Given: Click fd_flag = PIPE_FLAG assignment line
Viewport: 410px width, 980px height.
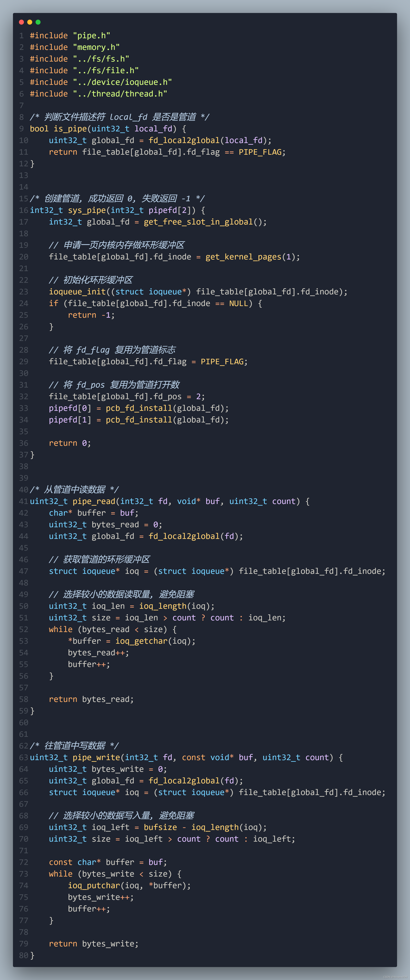Looking at the screenshot, I should pyautogui.click(x=148, y=361).
